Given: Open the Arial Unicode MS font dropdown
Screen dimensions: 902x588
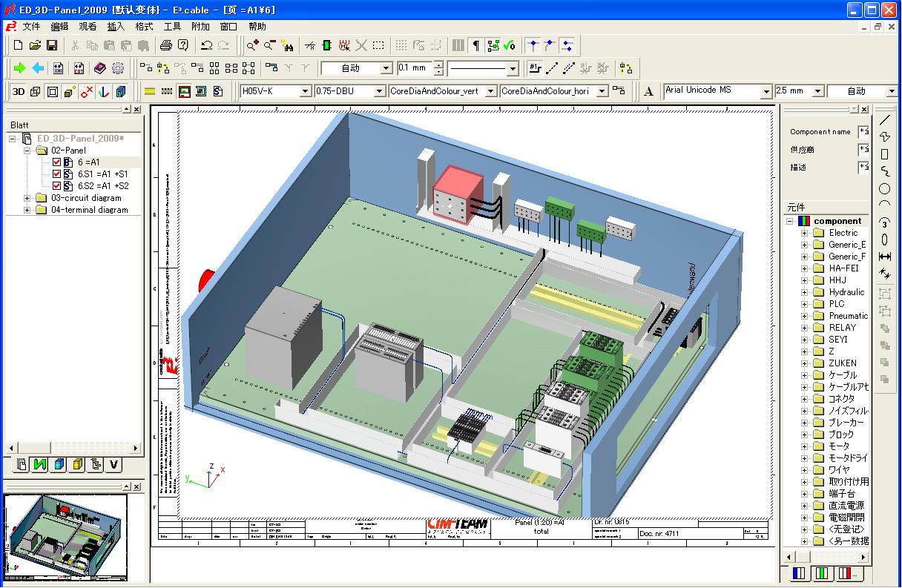Looking at the screenshot, I should [766, 91].
